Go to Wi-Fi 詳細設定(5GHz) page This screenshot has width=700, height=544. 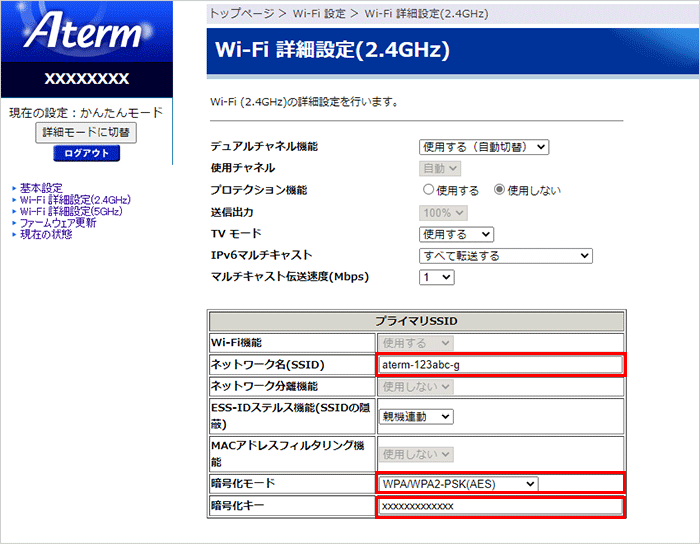click(x=71, y=211)
